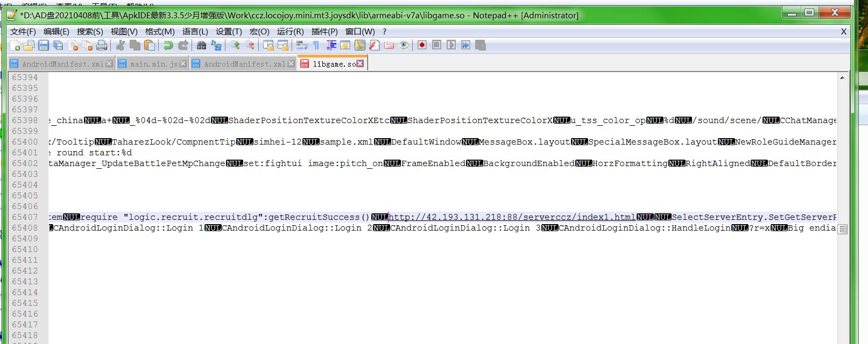The image size is (868, 344).
Task: Toggle word wrap icon in toolbar
Action: point(302,46)
